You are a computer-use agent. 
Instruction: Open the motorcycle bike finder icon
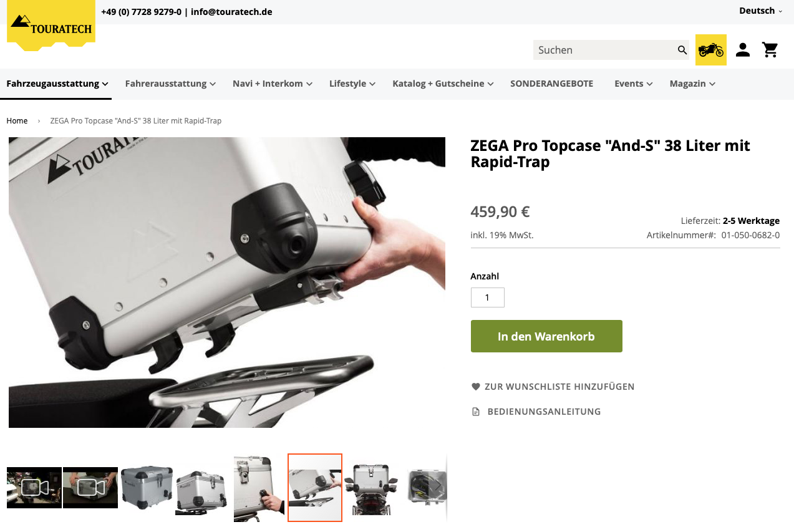tap(711, 50)
